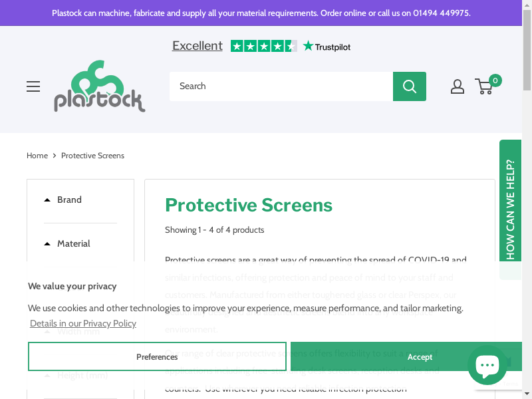Launch the Shopify chat bubble
The height and width of the screenshot is (399, 532).
tap(487, 364)
